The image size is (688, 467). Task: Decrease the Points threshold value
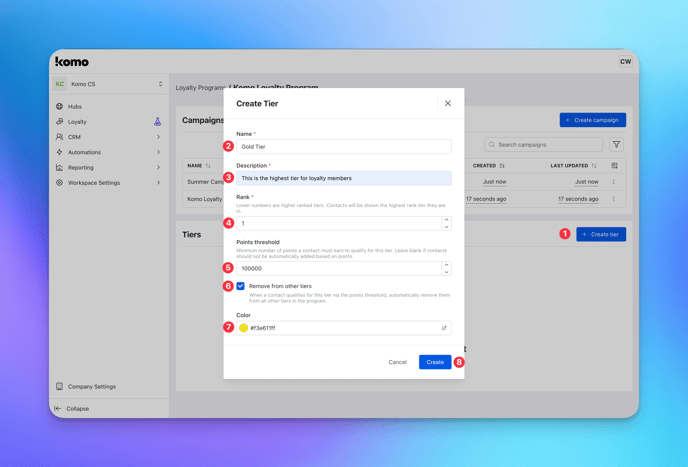coord(446,272)
